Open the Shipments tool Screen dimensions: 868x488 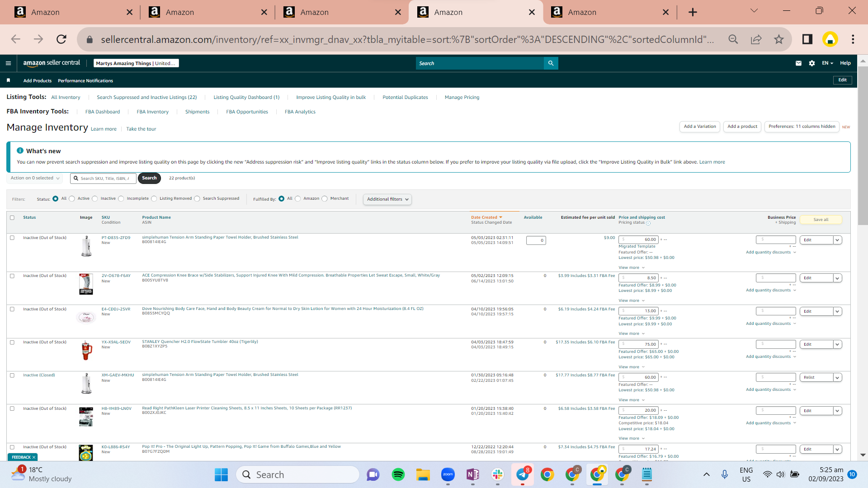pos(198,112)
